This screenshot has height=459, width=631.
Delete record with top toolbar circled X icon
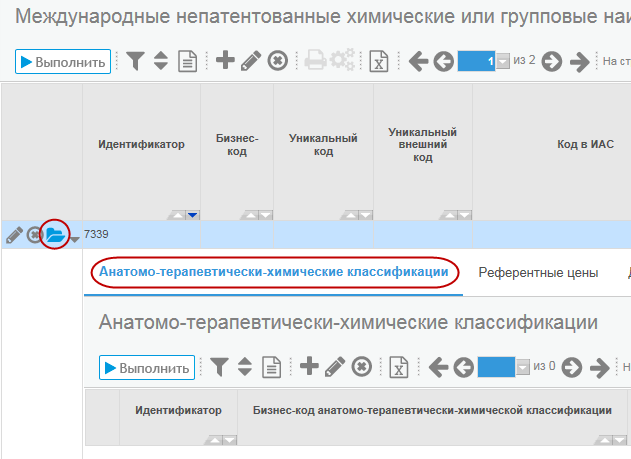278,61
